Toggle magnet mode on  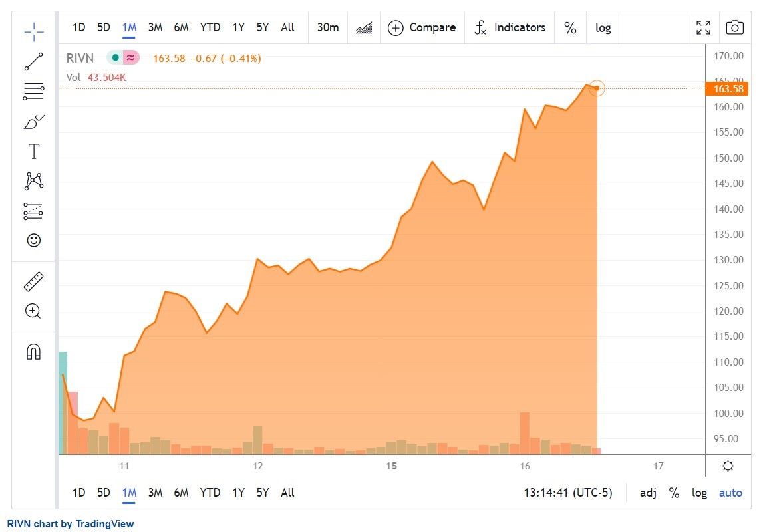click(x=33, y=352)
